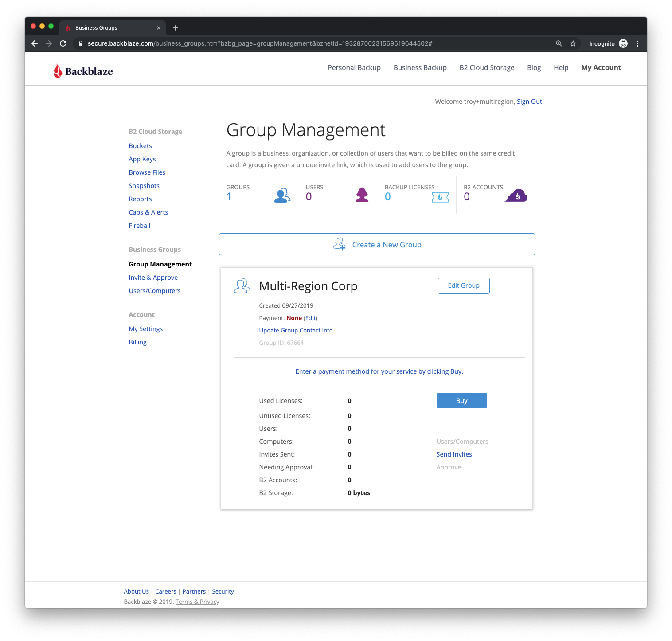Screen dimensions: 672x641
Task: Open B2 Cloud Storage nav item
Action: pos(487,68)
